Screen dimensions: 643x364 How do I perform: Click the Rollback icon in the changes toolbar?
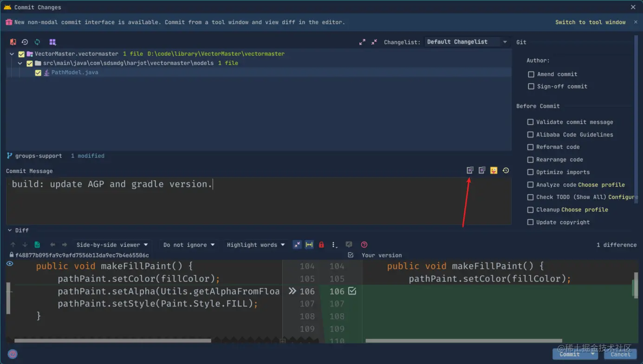point(25,42)
